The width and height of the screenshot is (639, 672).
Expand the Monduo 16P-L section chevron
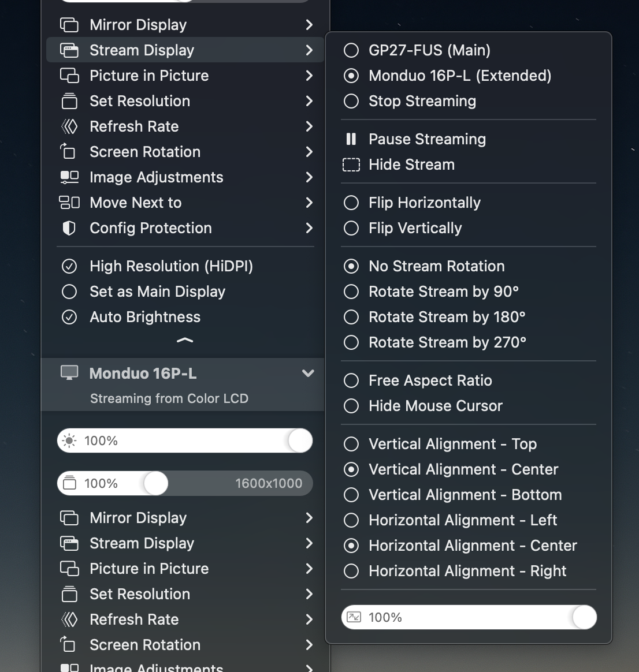pos(308,373)
